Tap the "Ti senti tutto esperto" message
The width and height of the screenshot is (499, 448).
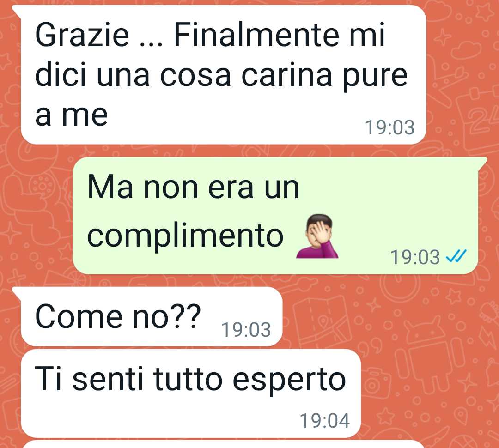(191, 394)
